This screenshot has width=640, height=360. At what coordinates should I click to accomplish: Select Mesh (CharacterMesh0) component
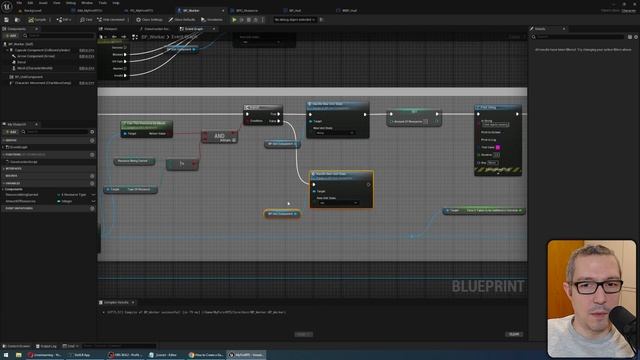(35, 68)
